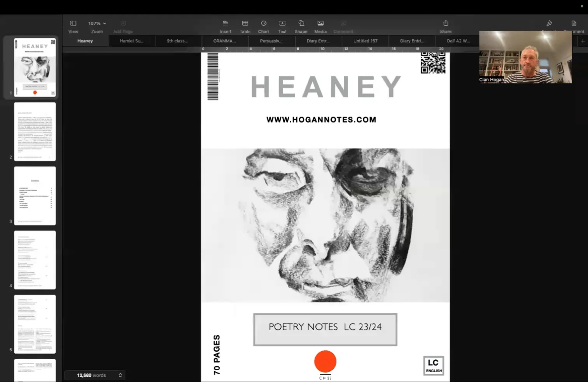Open the 12,680 words counter popup

pyautogui.click(x=94, y=375)
